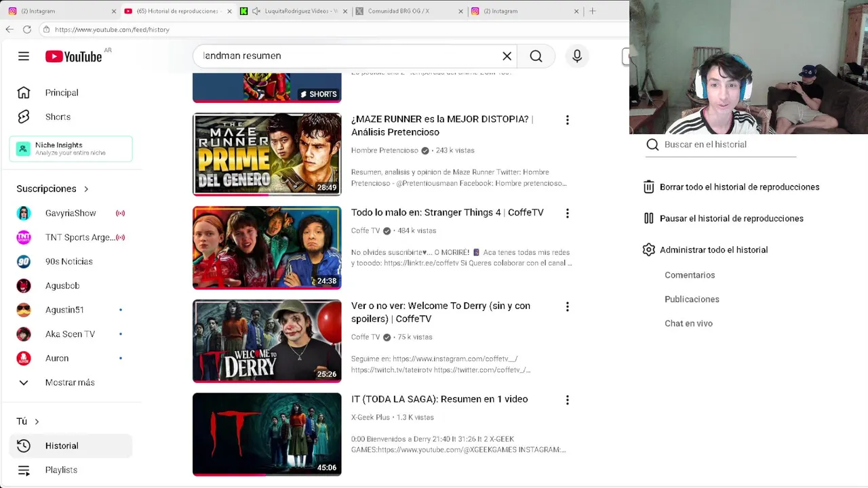Close the Historial de reproducciones tab
This screenshot has height=488, width=868.
pos(229,11)
